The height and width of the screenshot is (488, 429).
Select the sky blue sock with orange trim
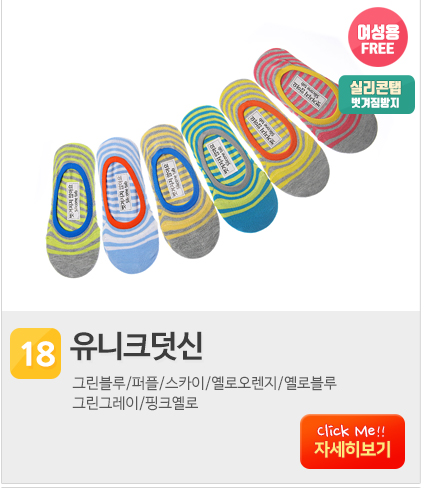pyautogui.click(x=127, y=205)
